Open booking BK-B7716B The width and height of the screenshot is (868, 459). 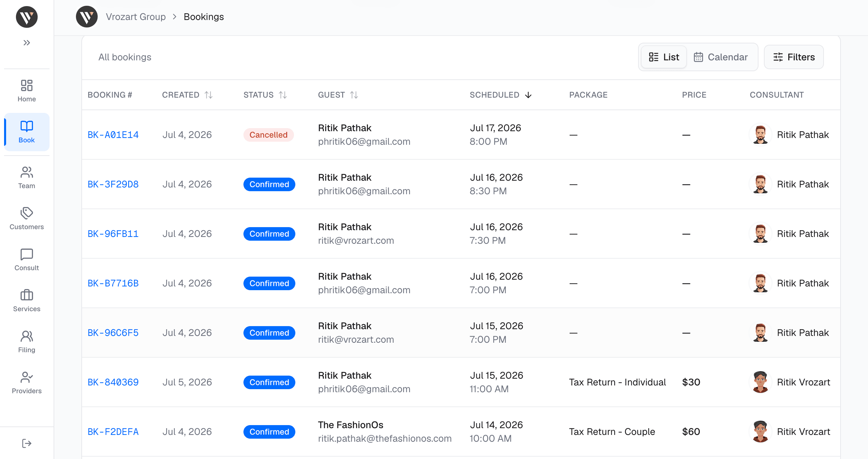pyautogui.click(x=113, y=283)
